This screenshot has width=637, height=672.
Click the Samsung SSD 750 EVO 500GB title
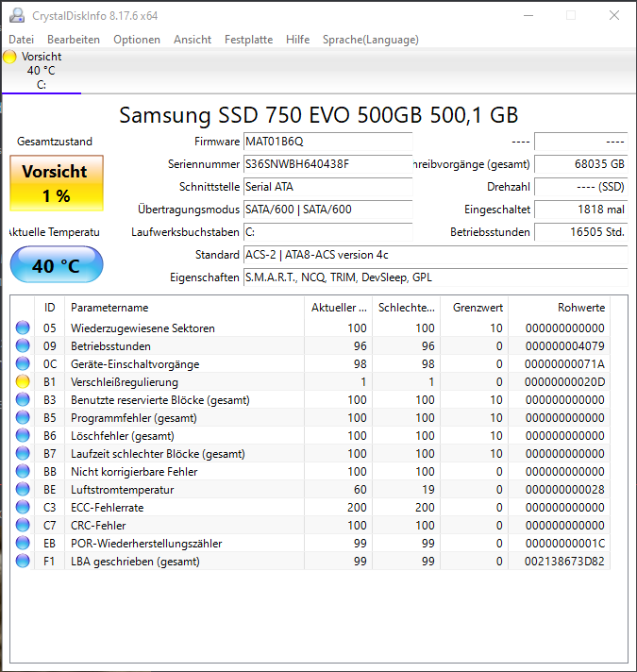click(319, 115)
